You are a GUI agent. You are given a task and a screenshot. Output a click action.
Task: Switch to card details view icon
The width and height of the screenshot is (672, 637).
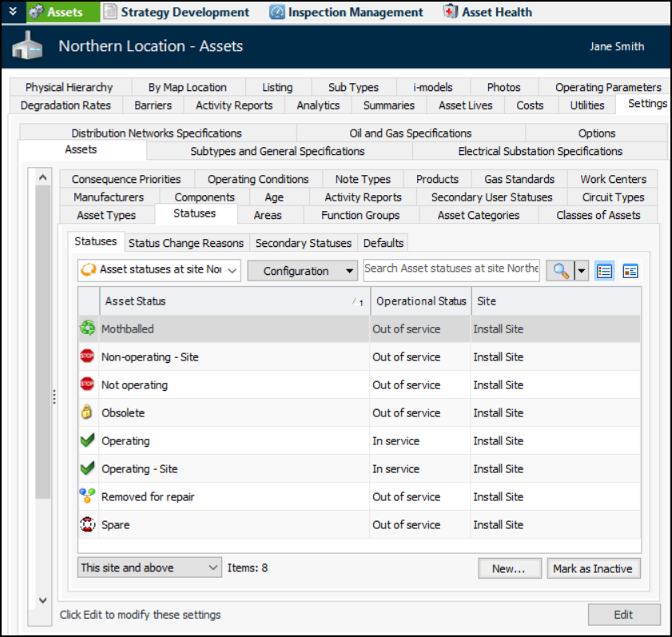click(x=630, y=271)
